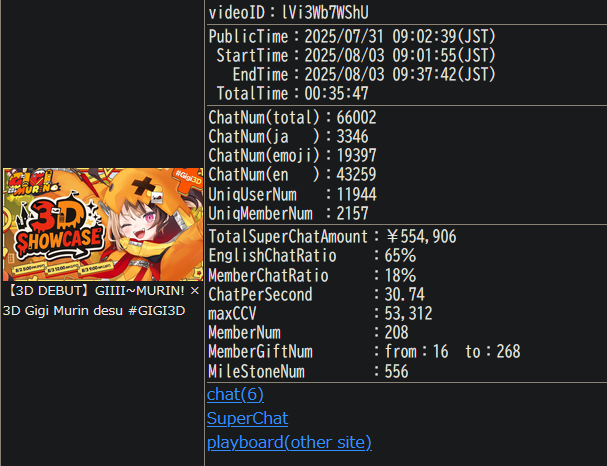Click the MemberGiftNum from/to values
Image resolution: width=607 pixels, height=466 pixels.
452,352
